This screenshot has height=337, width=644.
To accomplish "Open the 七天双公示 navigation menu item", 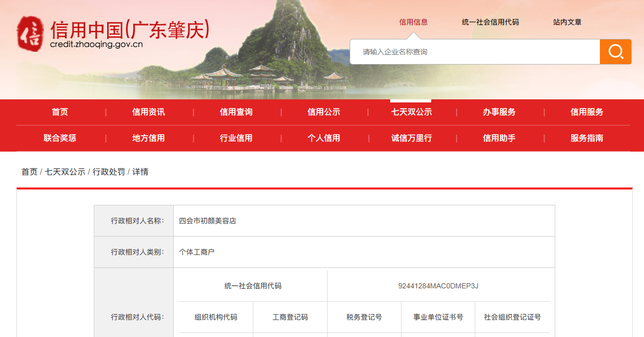I will tap(411, 112).
